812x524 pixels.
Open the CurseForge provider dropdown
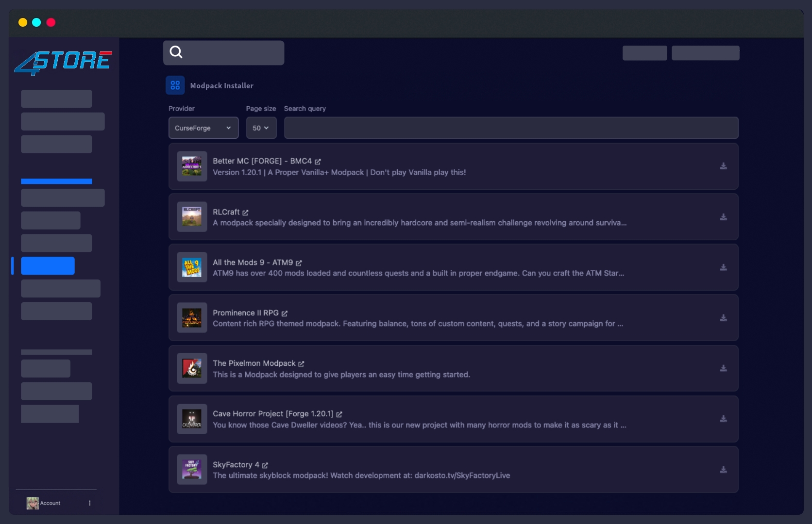click(203, 128)
